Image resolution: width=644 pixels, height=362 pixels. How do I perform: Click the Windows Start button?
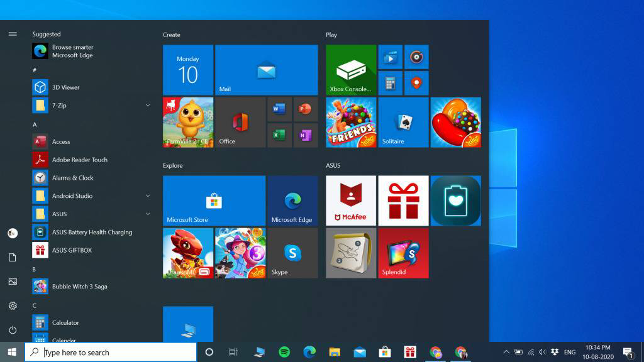tap(12, 352)
